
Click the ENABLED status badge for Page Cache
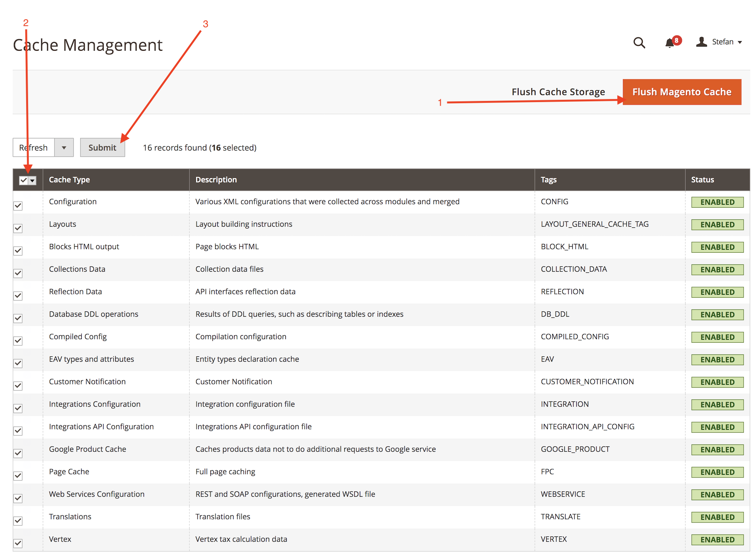pyautogui.click(x=717, y=472)
